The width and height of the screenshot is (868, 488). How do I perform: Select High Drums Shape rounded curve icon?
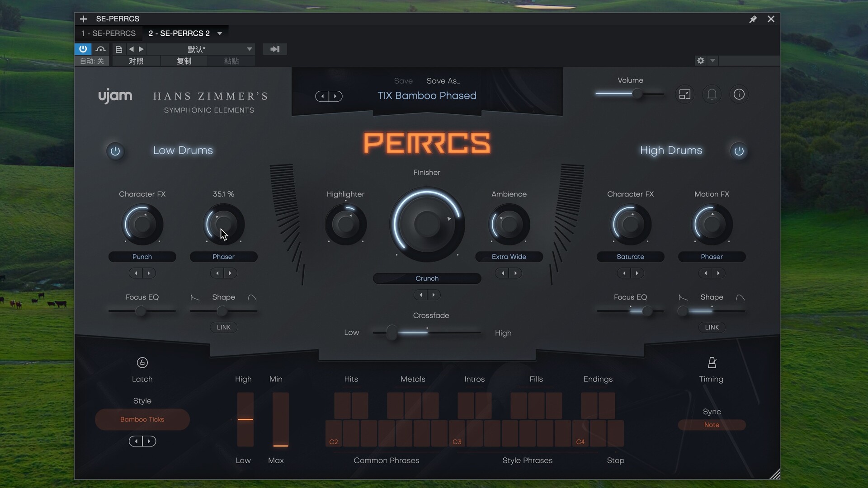[740, 297]
